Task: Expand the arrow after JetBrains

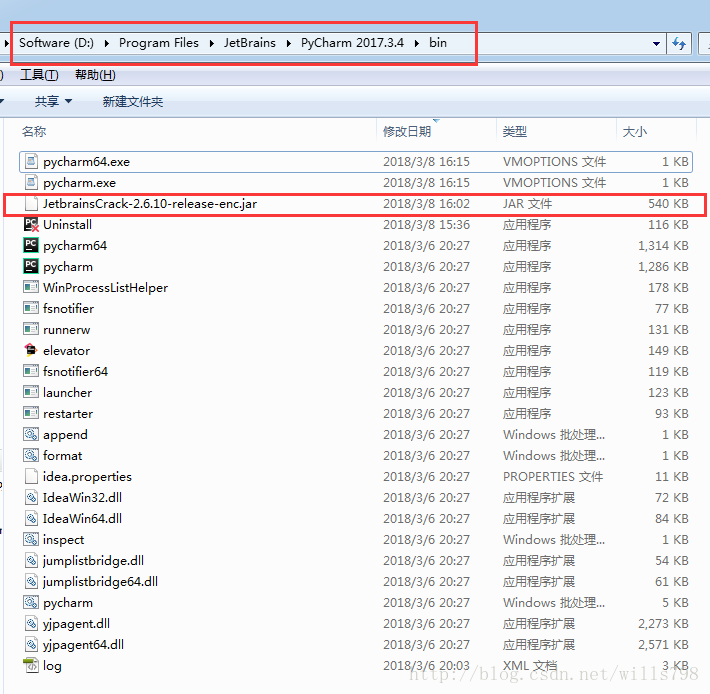Action: click(x=288, y=43)
